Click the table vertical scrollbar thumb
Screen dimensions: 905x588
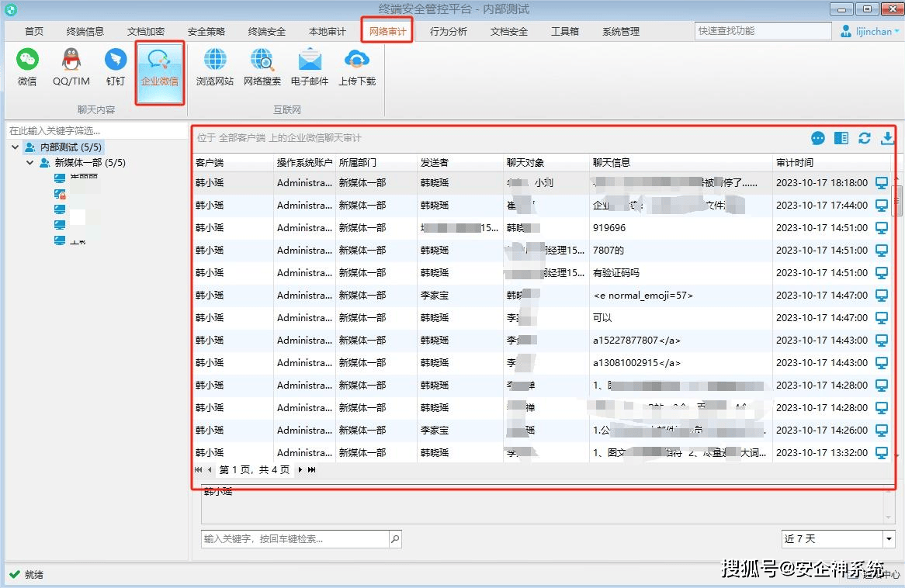[896, 200]
